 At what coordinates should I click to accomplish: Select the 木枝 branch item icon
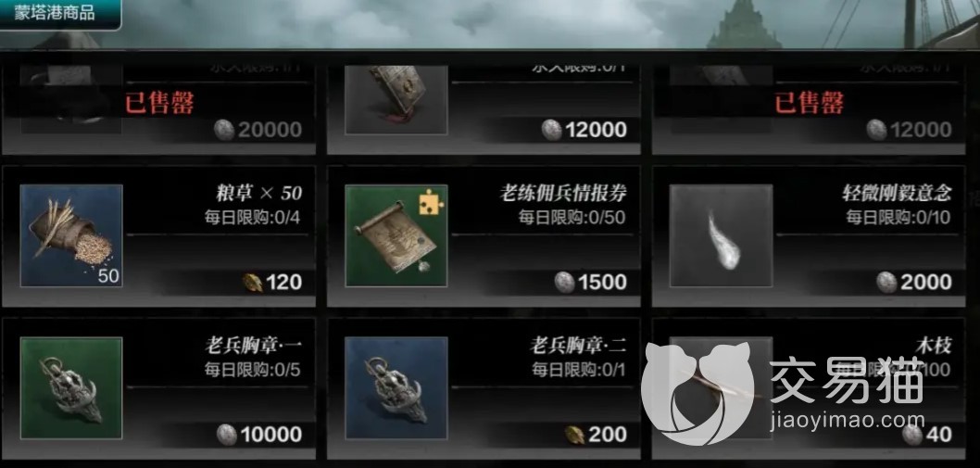click(722, 388)
